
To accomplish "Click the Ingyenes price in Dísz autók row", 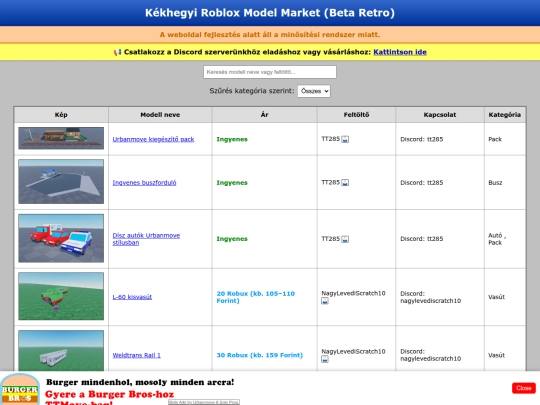I will pyautogui.click(x=232, y=239).
